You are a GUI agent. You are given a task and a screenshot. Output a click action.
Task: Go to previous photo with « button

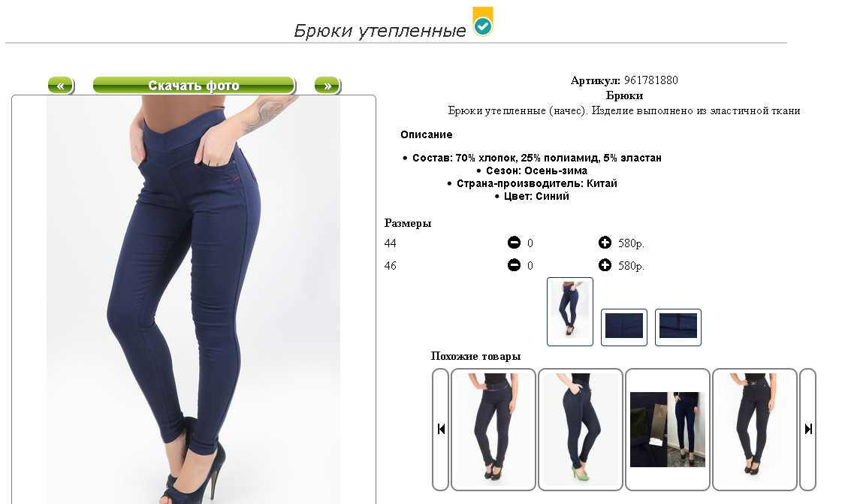(x=60, y=85)
